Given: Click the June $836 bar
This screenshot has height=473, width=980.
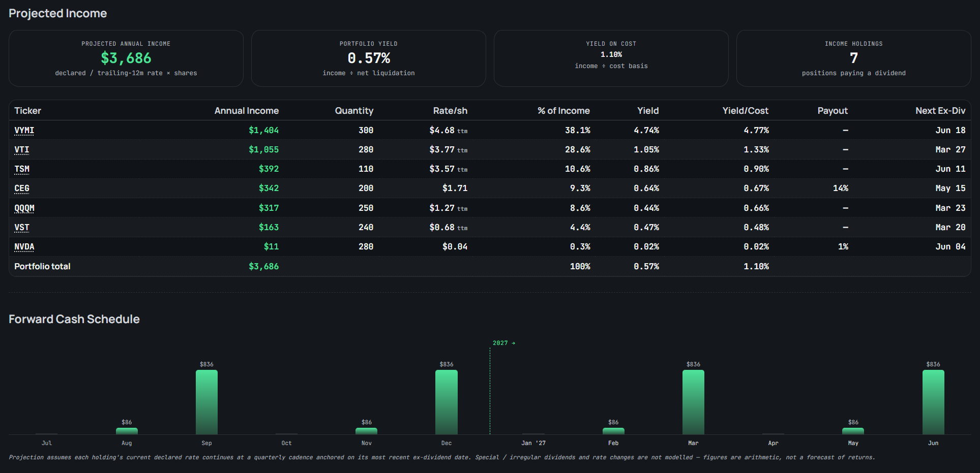Looking at the screenshot, I should [933, 402].
